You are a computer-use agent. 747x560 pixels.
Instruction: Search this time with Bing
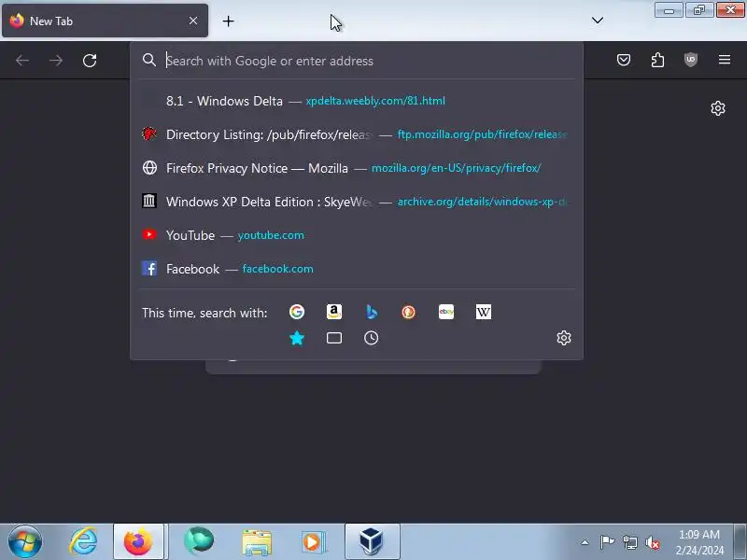pos(371,312)
